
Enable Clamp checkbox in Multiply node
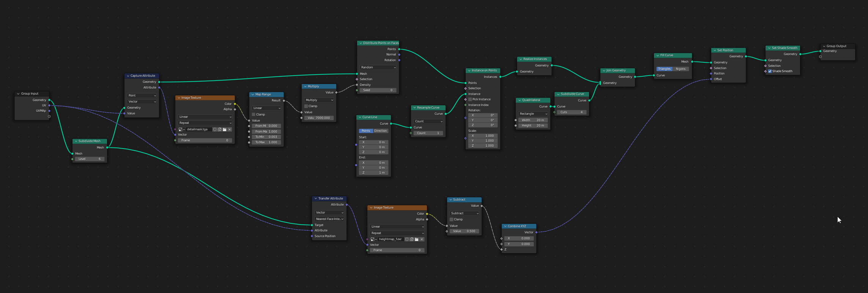coord(306,106)
